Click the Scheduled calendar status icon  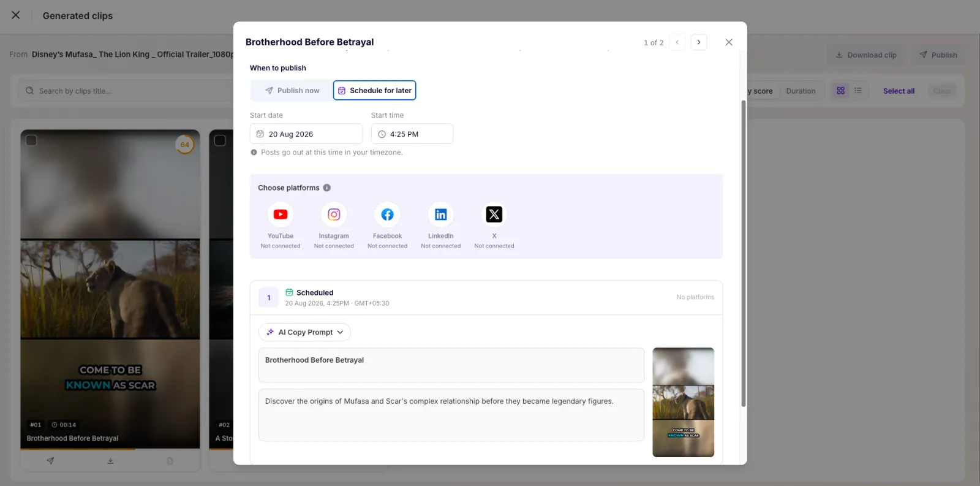(289, 293)
